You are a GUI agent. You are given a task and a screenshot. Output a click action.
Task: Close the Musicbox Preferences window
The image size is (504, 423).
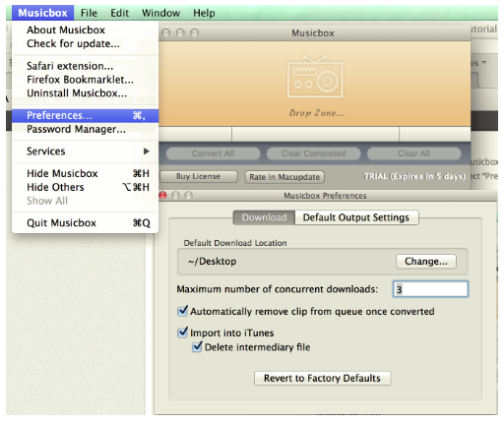pyautogui.click(x=162, y=196)
